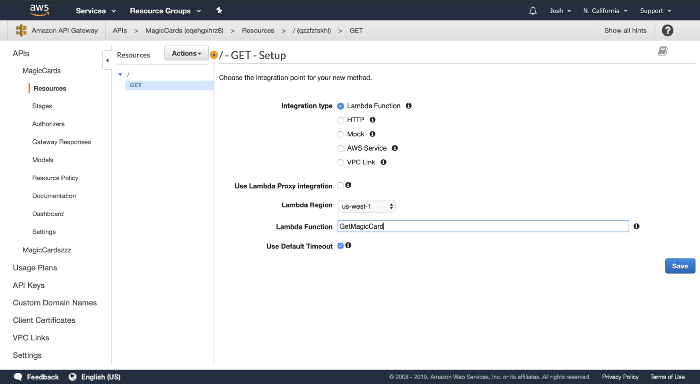
Task: Open the Terms of Use link
Action: [x=667, y=377]
